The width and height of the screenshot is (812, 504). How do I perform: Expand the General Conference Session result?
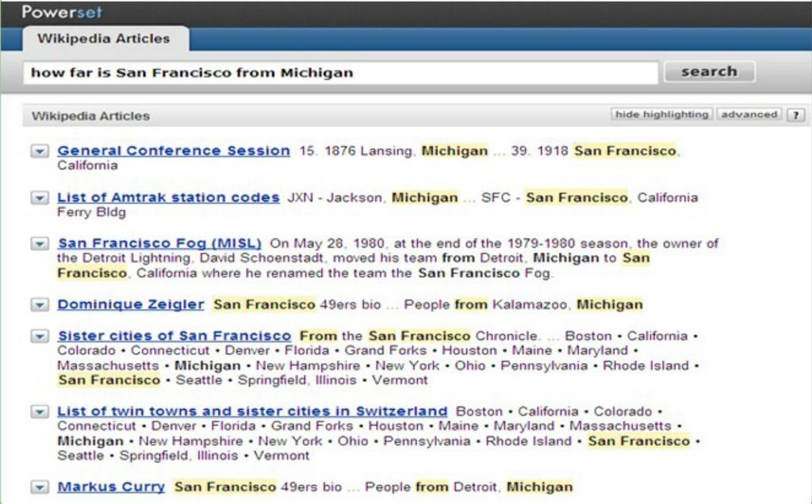[x=40, y=151]
